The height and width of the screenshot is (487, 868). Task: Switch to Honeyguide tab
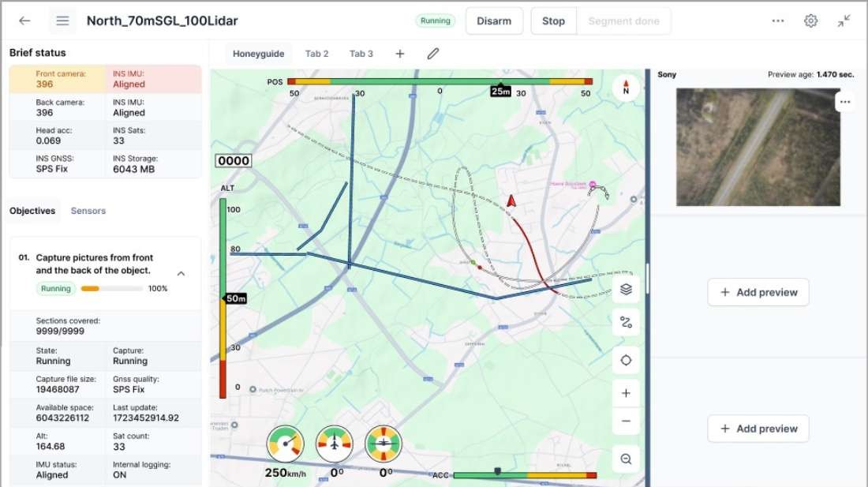[x=259, y=54]
